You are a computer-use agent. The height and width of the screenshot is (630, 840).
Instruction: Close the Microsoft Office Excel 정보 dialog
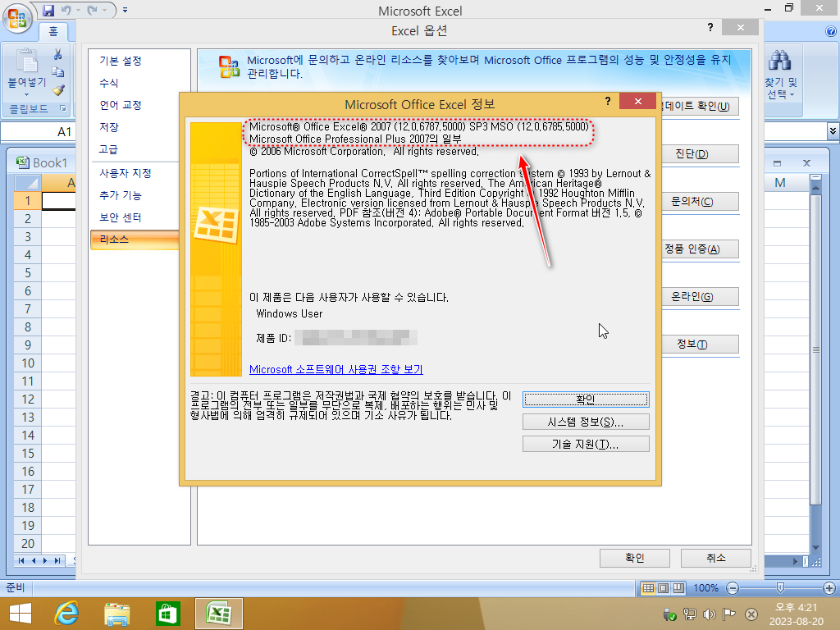pos(637,101)
